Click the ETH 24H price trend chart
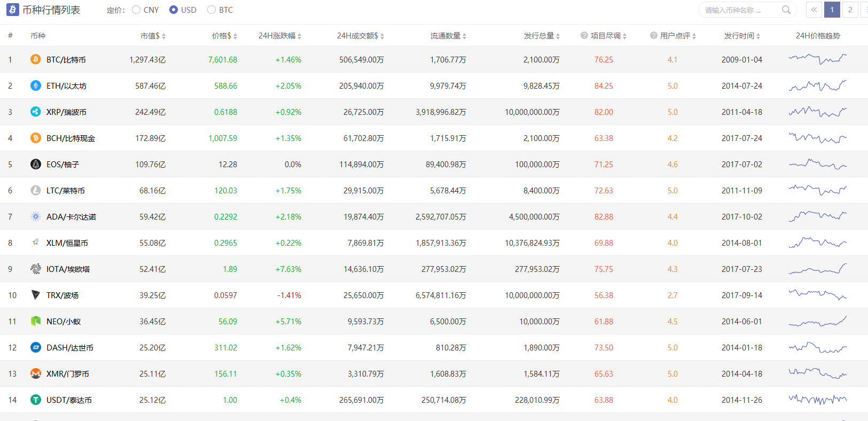 pos(818,85)
